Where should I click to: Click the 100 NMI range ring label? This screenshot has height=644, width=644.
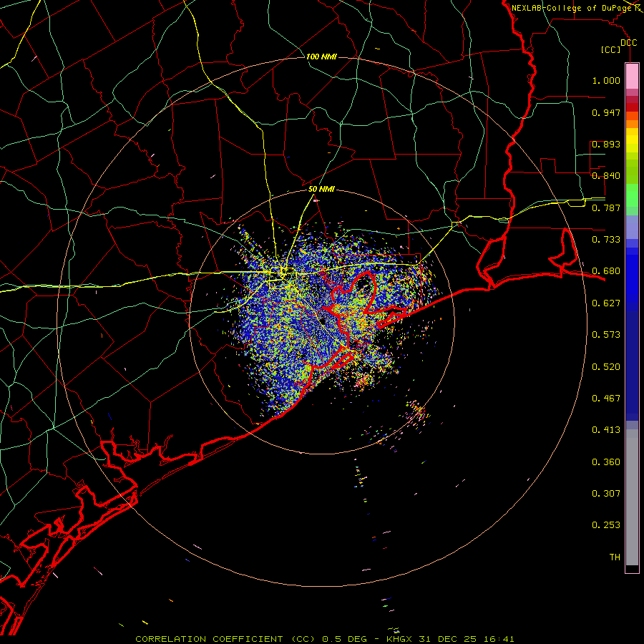pos(321,57)
